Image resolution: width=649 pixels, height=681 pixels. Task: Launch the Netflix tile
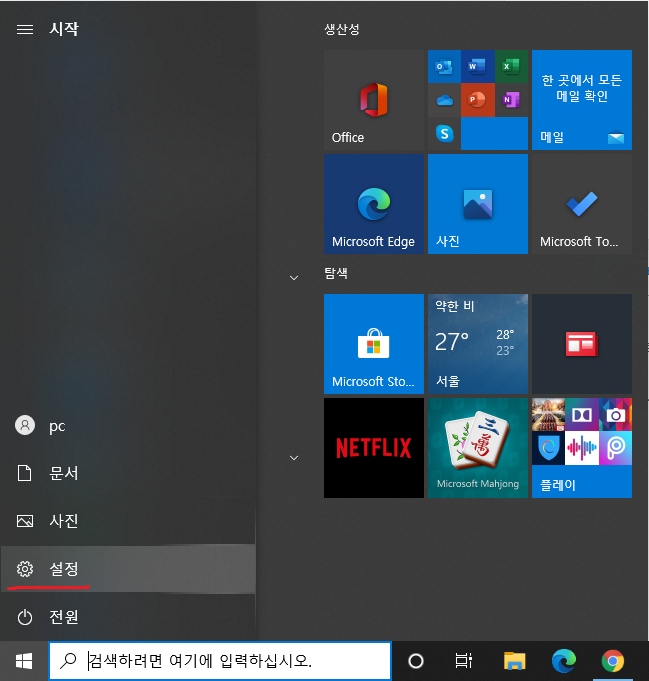(374, 448)
